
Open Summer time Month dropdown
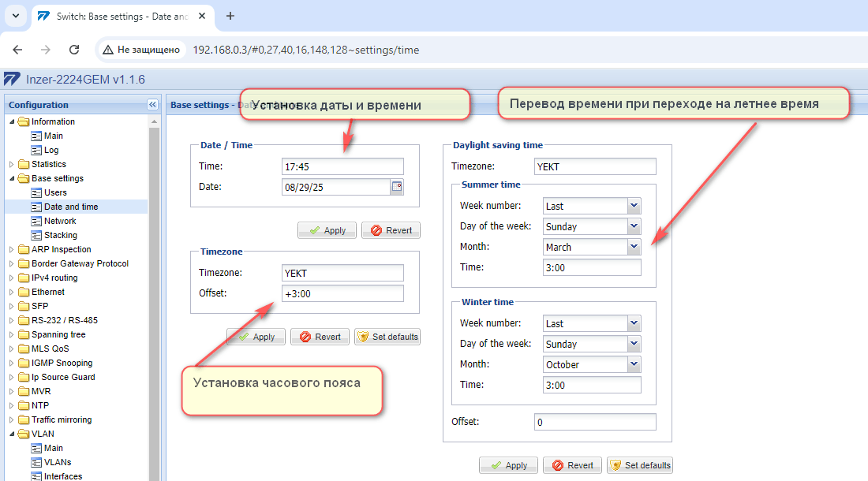[634, 247]
